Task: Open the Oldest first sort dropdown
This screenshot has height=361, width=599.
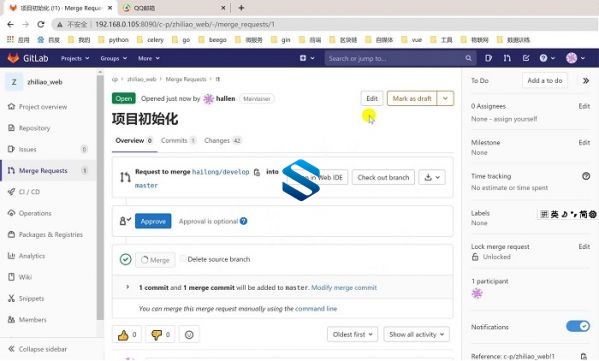Action: pos(352,334)
